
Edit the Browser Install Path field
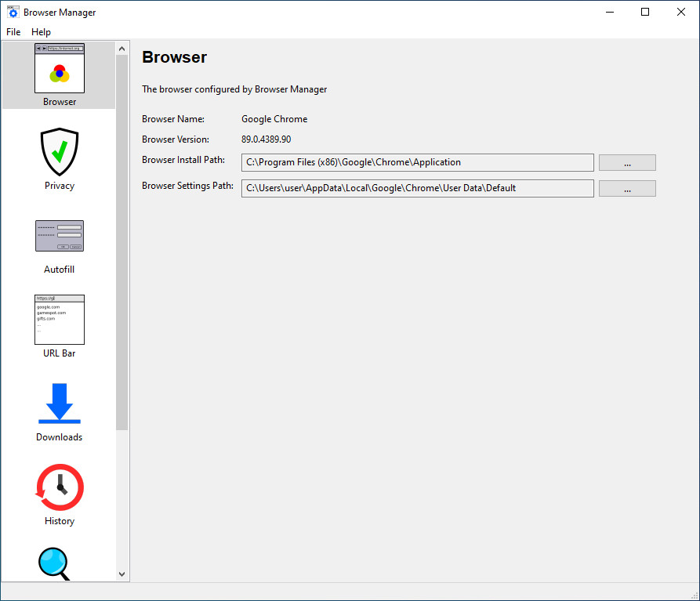[x=417, y=162]
